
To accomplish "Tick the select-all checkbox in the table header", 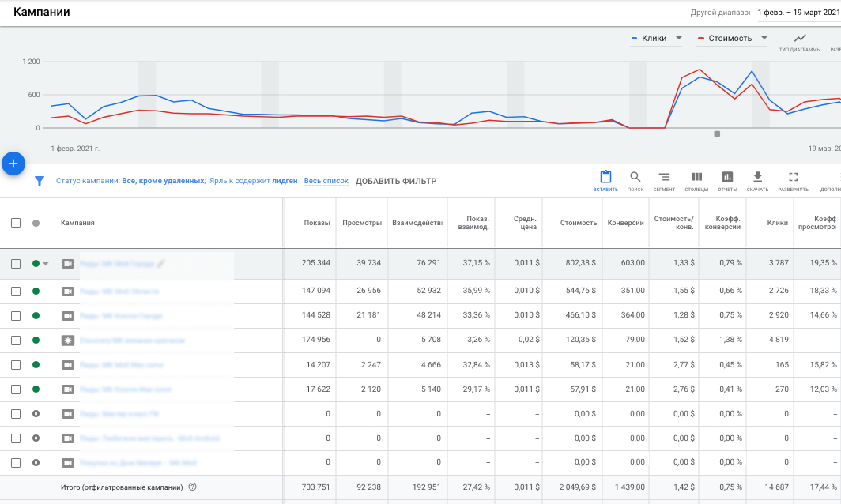I will [16, 223].
